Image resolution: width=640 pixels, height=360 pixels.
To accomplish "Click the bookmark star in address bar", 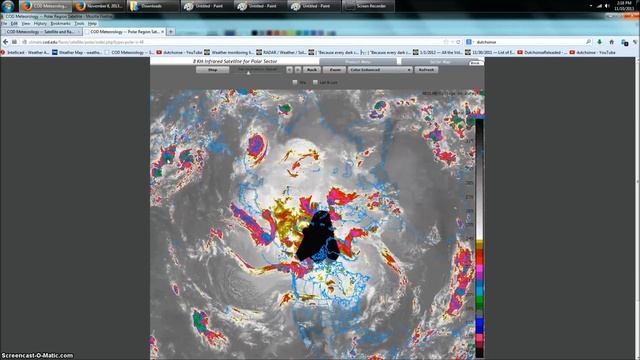I will click(446, 42).
